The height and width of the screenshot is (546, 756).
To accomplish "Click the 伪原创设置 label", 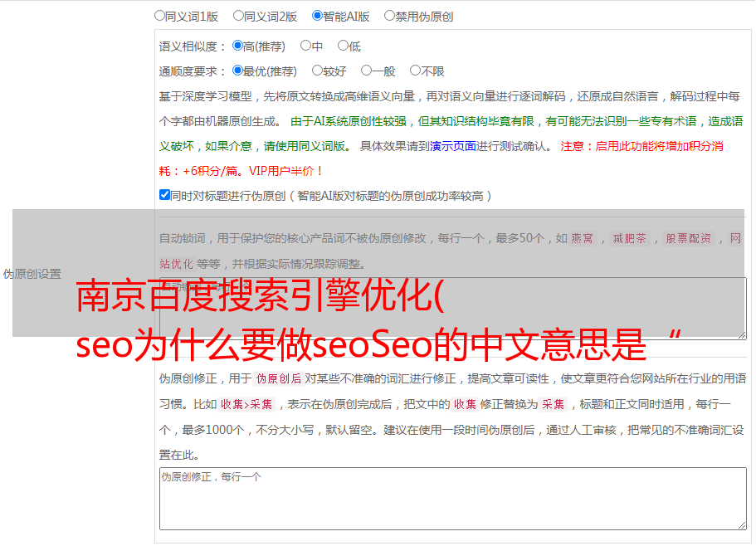I will pos(32,274).
